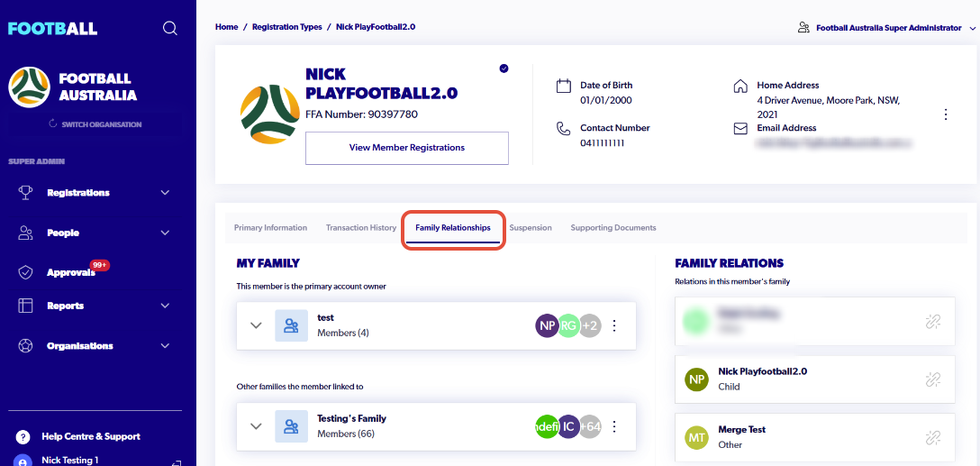Open test family three-dot menu
Image resolution: width=980 pixels, height=466 pixels.
pos(614,325)
